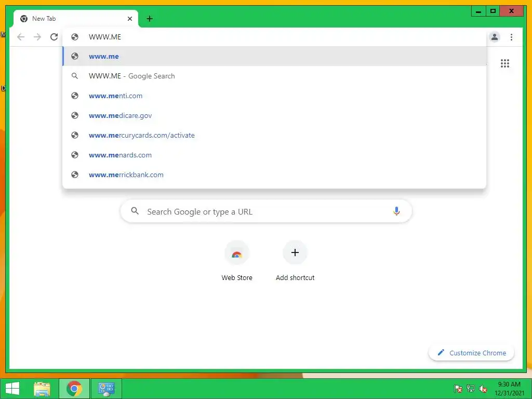Click the network tray icon
Image resolution: width=532 pixels, height=399 pixels.
coord(471,389)
